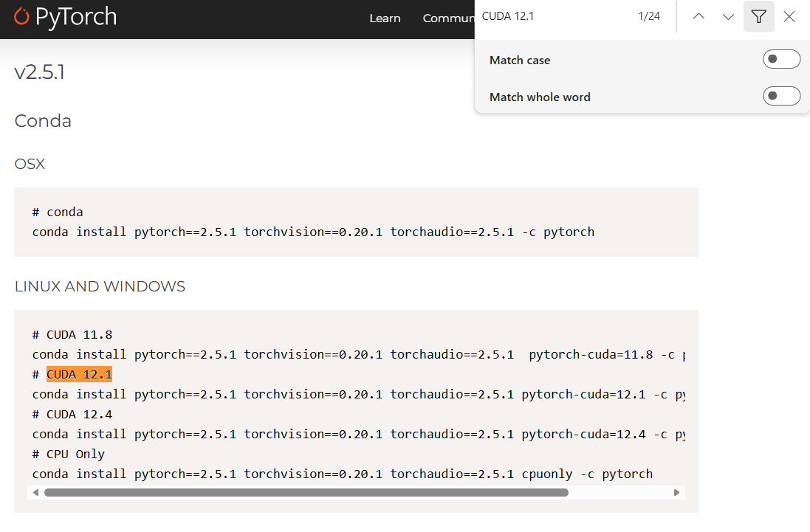Click the 1/24 match counter
Screen dimensions: 810x532
(649, 16)
